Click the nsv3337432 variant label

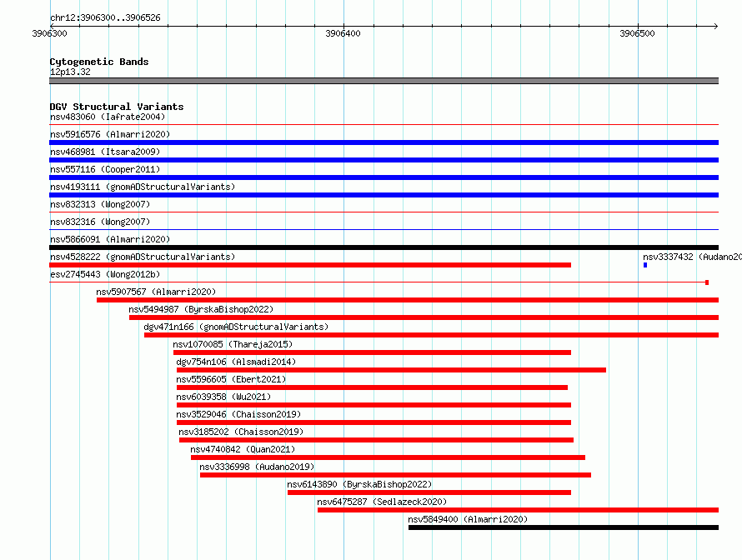coord(692,257)
